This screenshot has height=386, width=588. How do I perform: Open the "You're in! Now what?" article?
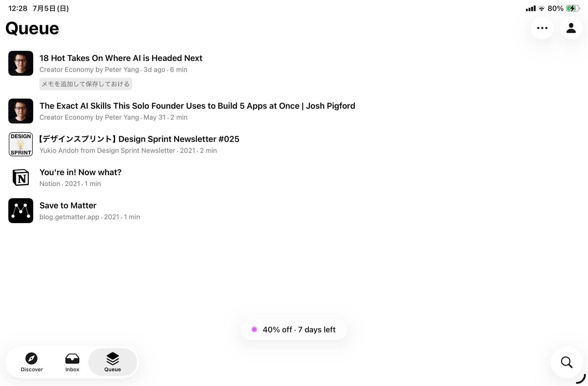[x=81, y=172]
